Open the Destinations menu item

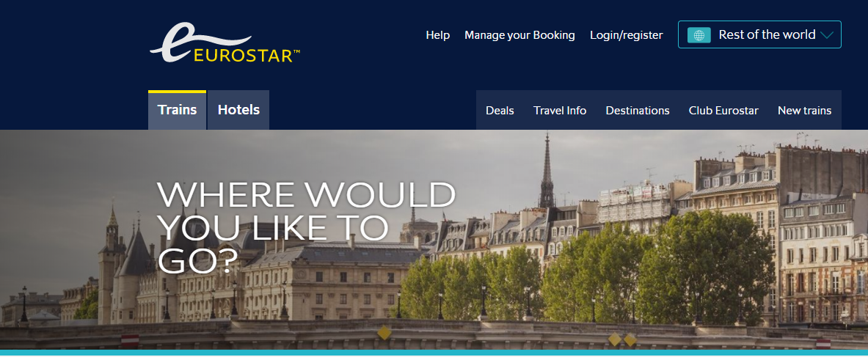click(638, 111)
